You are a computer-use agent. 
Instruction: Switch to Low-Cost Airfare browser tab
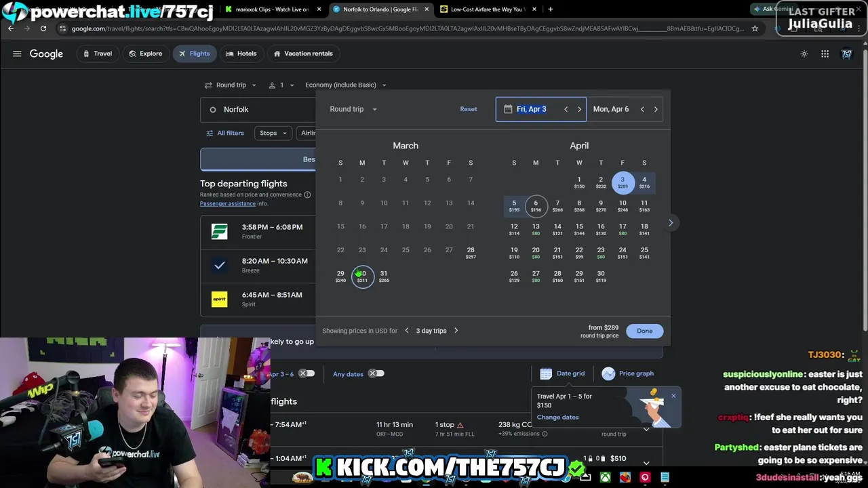click(487, 9)
